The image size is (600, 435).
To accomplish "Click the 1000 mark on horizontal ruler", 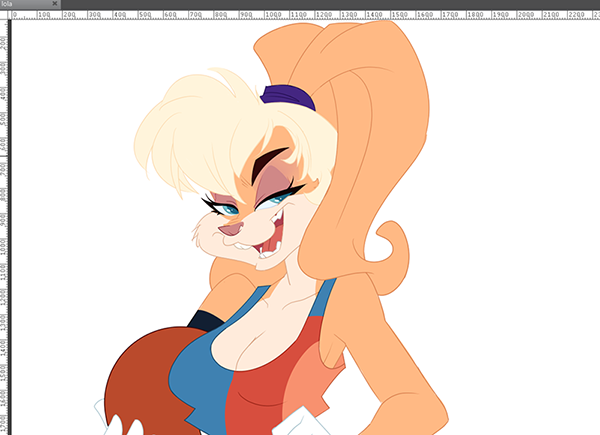I will (x=273, y=15).
